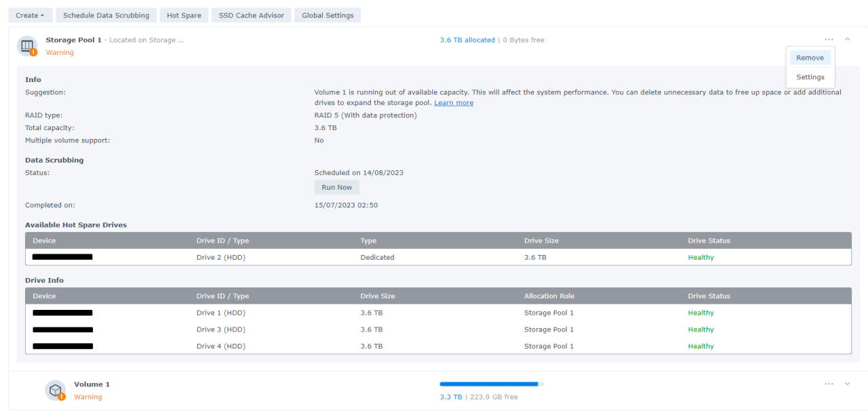The width and height of the screenshot is (868, 417).
Task: Open Volume 1 three-dot menu
Action: [x=829, y=384]
